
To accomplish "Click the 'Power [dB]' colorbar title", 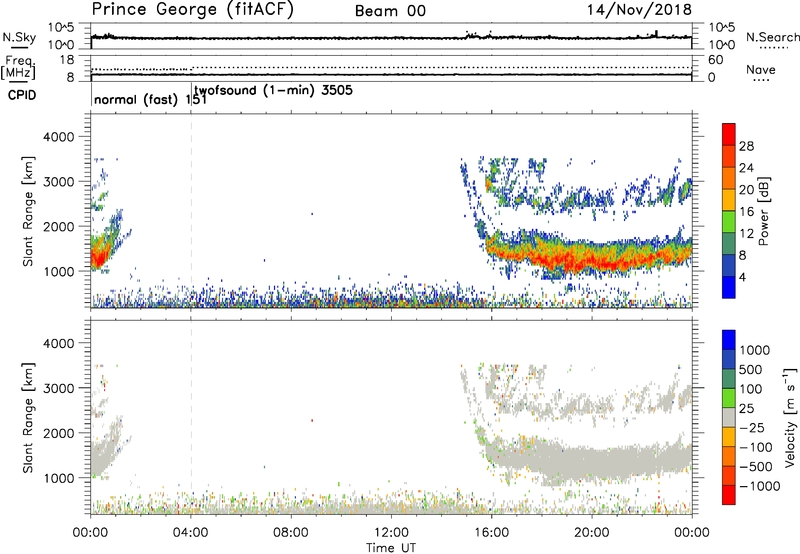I will [763, 211].
